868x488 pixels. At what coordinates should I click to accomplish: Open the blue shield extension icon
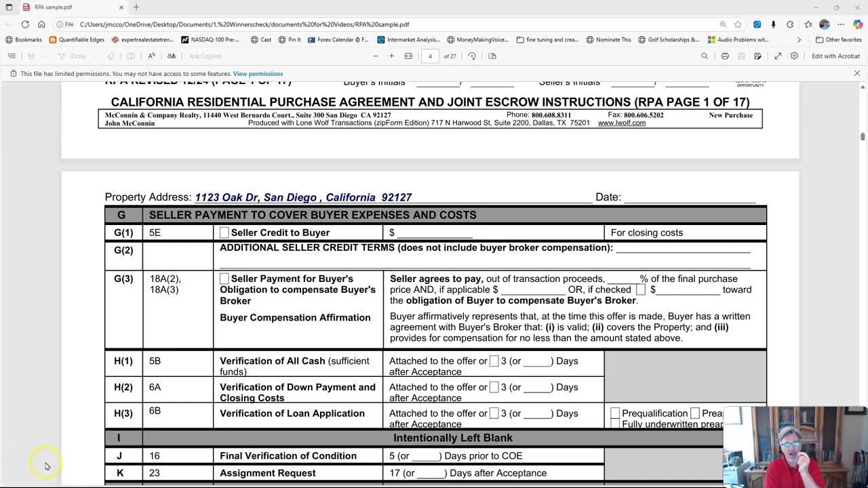coord(757,24)
